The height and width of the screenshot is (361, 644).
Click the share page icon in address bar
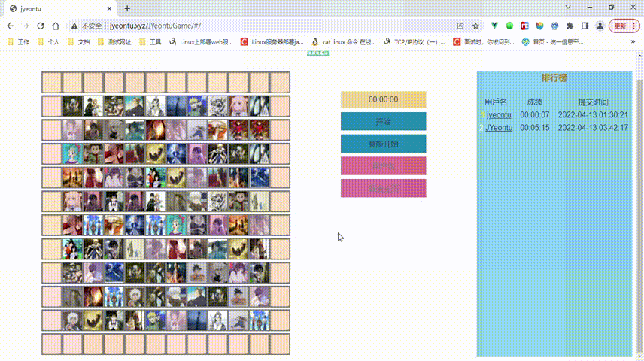point(460,26)
